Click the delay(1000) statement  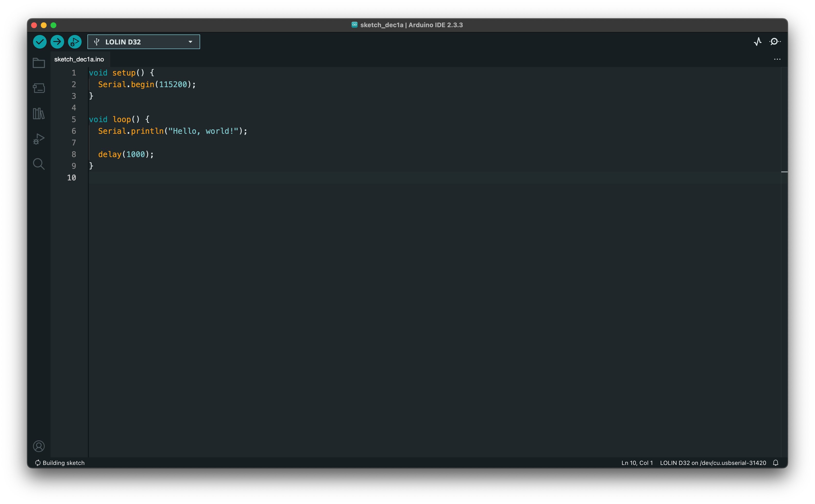(x=126, y=154)
